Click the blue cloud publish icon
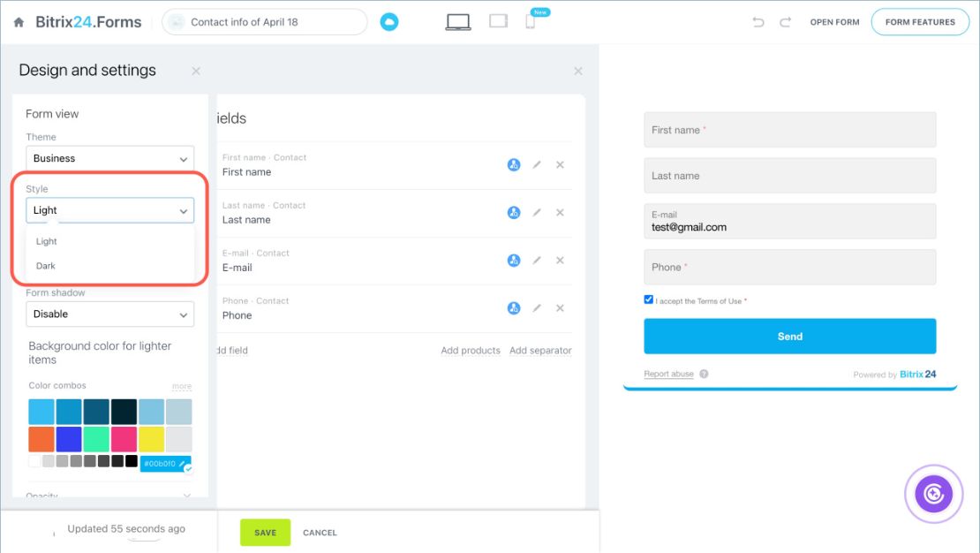Image resolution: width=980 pixels, height=553 pixels. coord(388,22)
